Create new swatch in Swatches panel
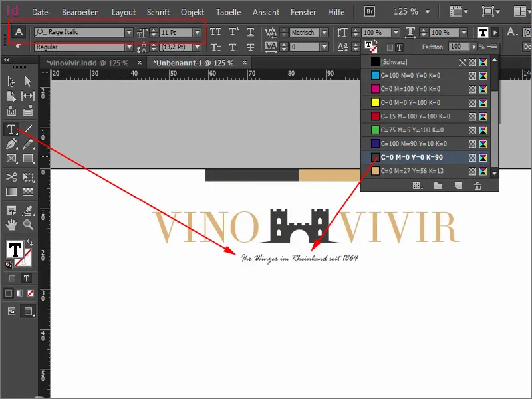The height and width of the screenshot is (399, 532). pos(458,186)
